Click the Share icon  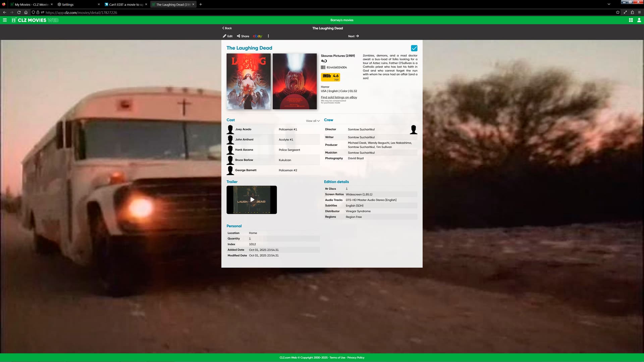(238, 36)
